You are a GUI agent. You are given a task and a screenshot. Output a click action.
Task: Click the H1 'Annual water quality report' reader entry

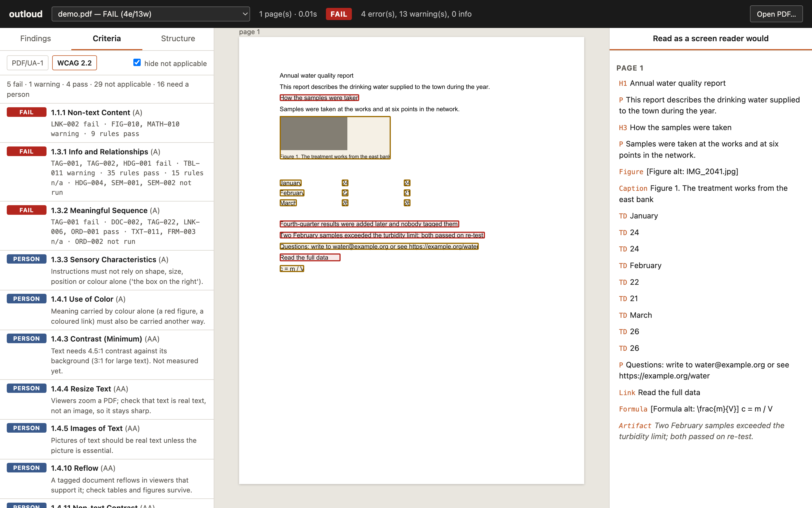tap(672, 83)
